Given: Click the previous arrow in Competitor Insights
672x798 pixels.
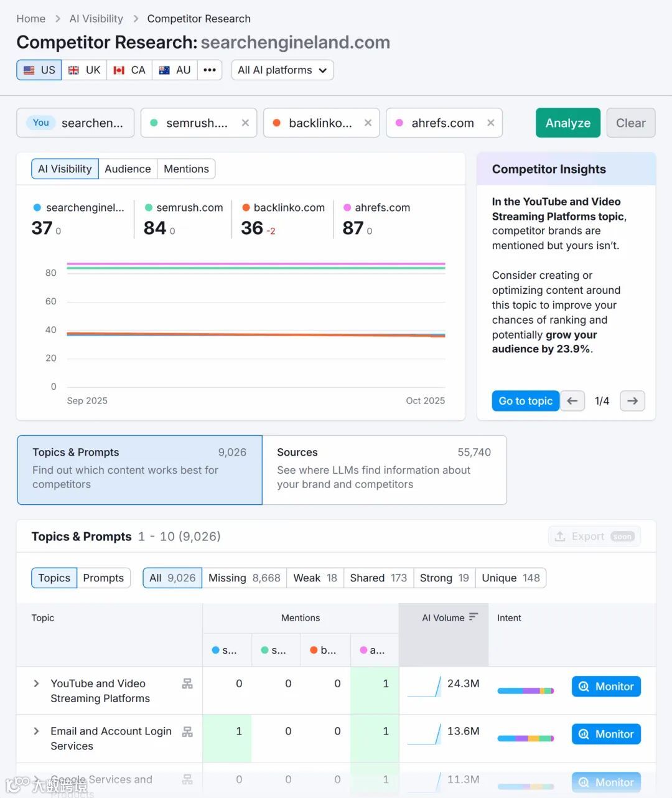Looking at the screenshot, I should click(x=572, y=401).
